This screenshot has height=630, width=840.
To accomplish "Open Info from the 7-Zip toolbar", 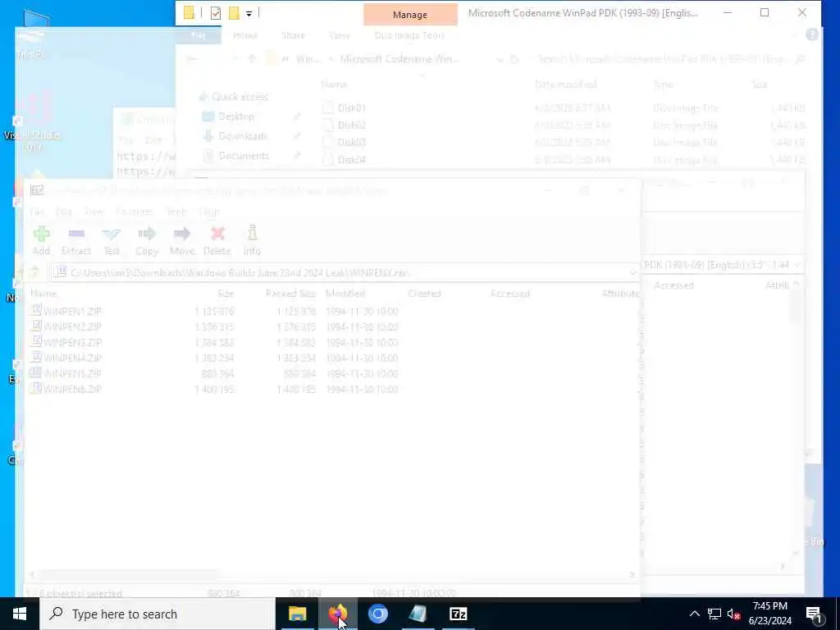I will coord(252,240).
